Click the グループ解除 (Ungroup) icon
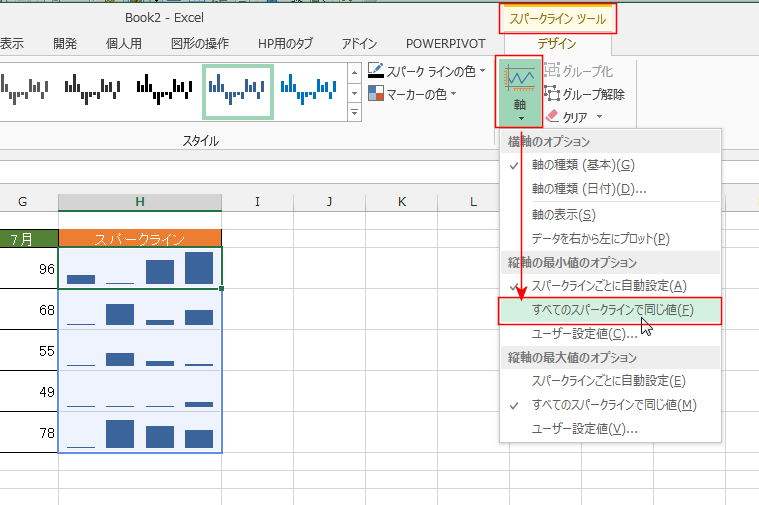The image size is (759, 505). tap(552, 95)
